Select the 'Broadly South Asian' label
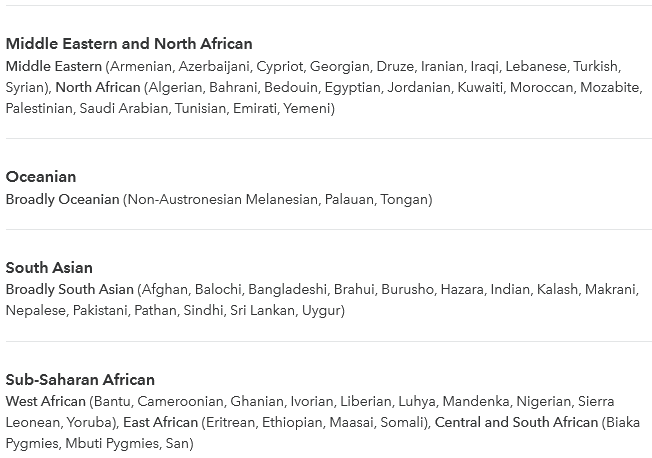This screenshot has width=652, height=458. click(70, 289)
